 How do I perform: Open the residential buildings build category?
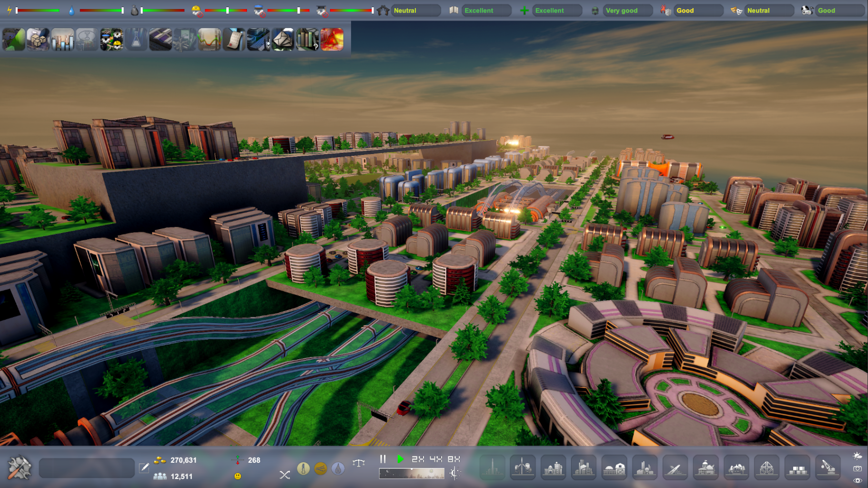(553, 468)
